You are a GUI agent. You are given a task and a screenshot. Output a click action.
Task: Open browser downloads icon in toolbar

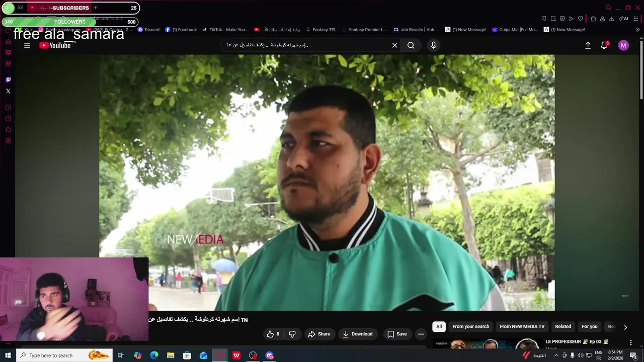click(611, 19)
